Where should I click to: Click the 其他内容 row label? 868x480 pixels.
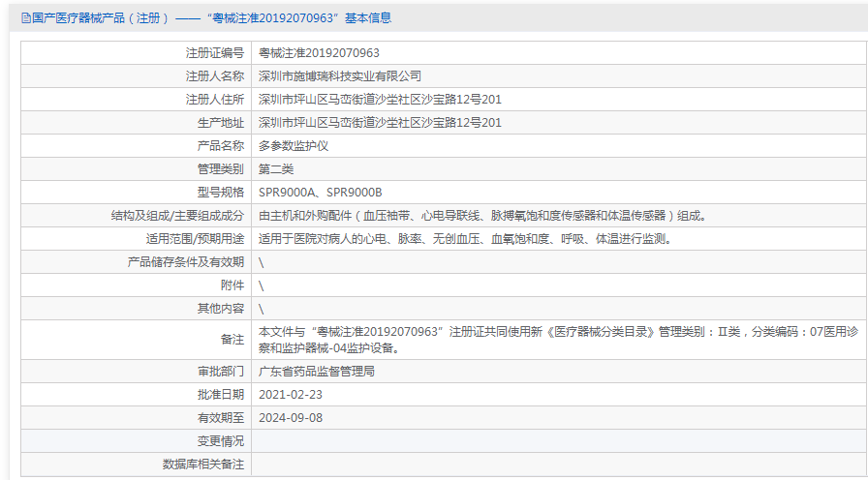point(220,309)
